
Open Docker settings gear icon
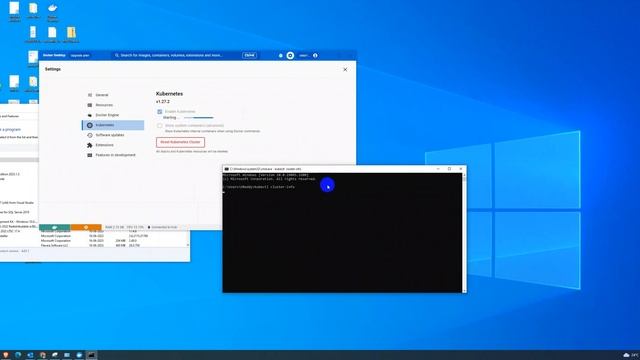tap(290, 56)
